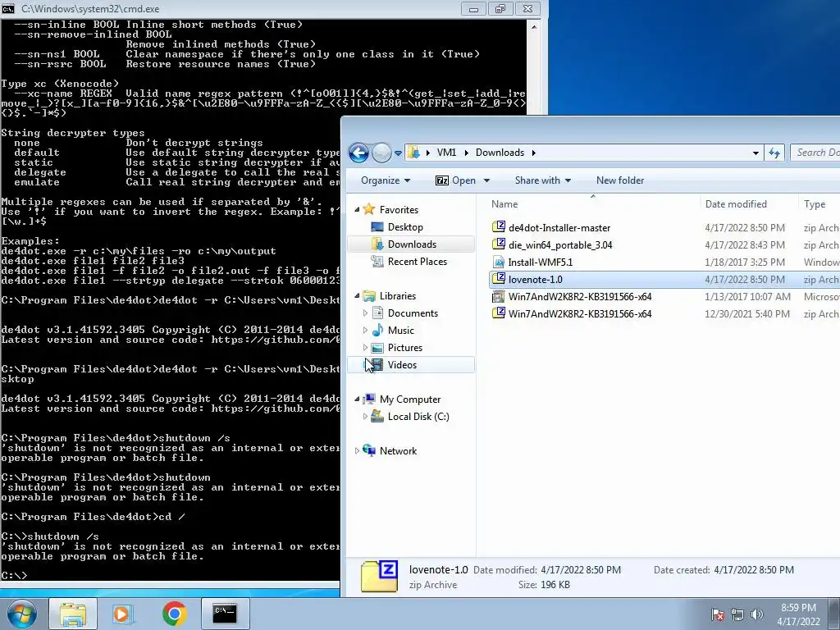Click the Open button with the 7z icon

click(455, 180)
